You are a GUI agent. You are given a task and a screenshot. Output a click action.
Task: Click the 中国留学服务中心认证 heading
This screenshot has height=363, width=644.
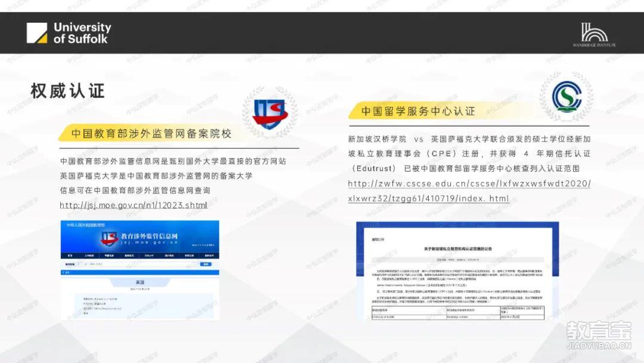(x=418, y=112)
